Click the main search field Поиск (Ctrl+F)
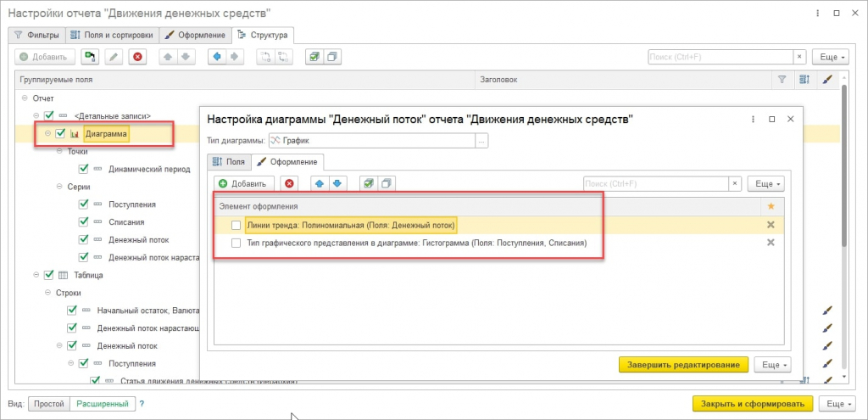 tap(721, 57)
